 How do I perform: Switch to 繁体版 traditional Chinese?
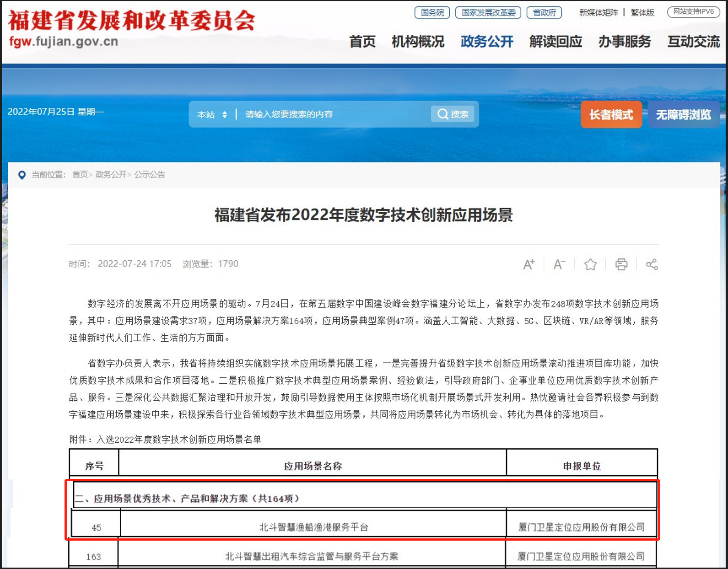(x=642, y=13)
